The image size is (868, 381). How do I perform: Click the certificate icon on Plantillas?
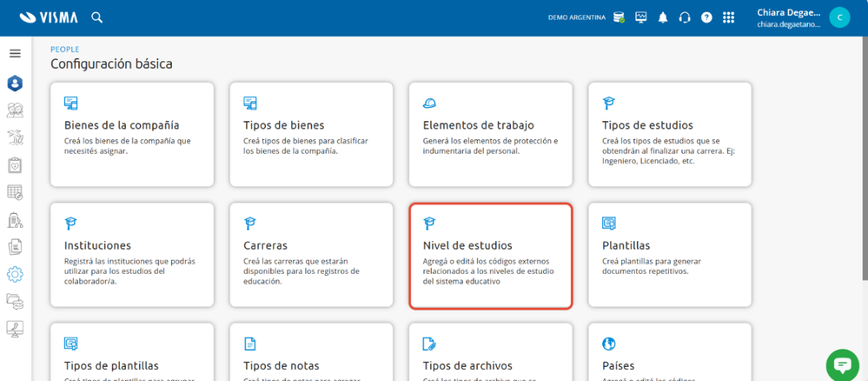pos(609,223)
